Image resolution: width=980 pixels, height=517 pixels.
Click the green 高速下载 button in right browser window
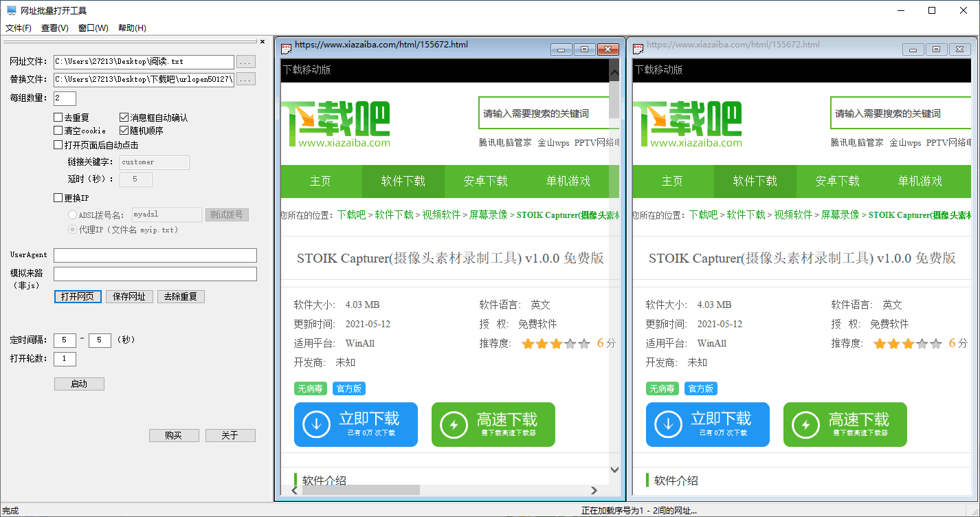pos(845,424)
